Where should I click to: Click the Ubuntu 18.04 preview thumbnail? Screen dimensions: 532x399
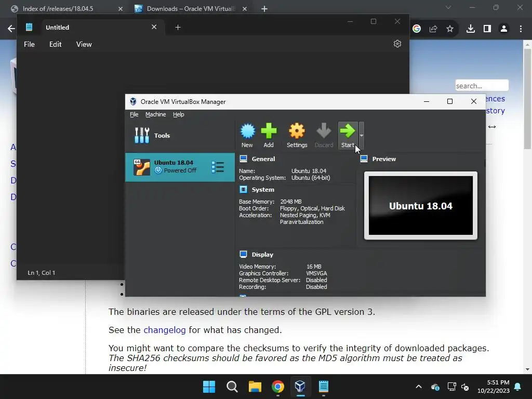pos(421,206)
